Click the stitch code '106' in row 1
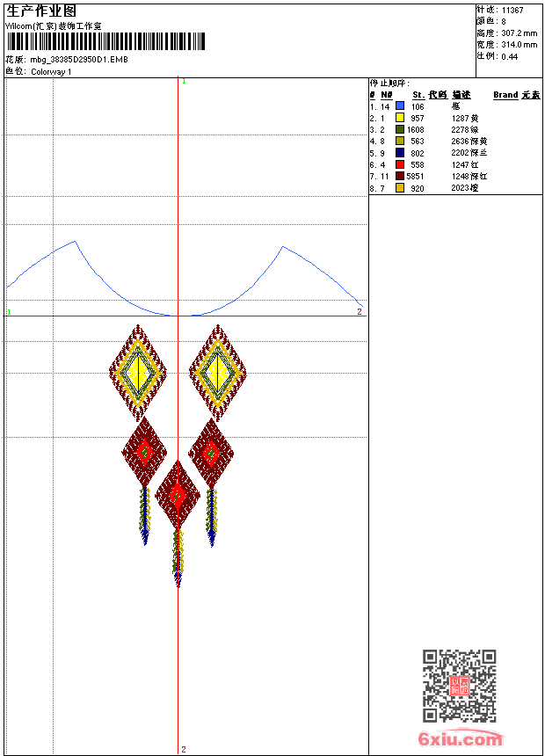 click(418, 106)
